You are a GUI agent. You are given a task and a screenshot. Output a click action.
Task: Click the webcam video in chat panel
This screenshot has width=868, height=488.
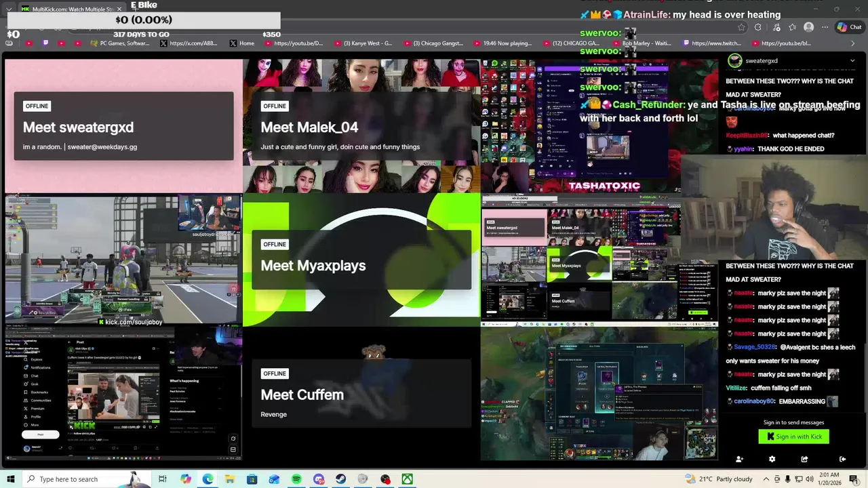coord(774,207)
